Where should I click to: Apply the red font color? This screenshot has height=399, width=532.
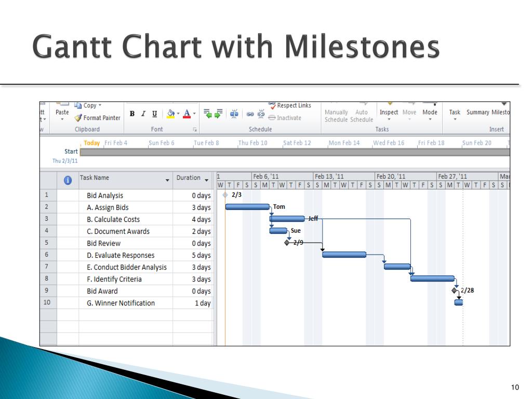coord(187,114)
